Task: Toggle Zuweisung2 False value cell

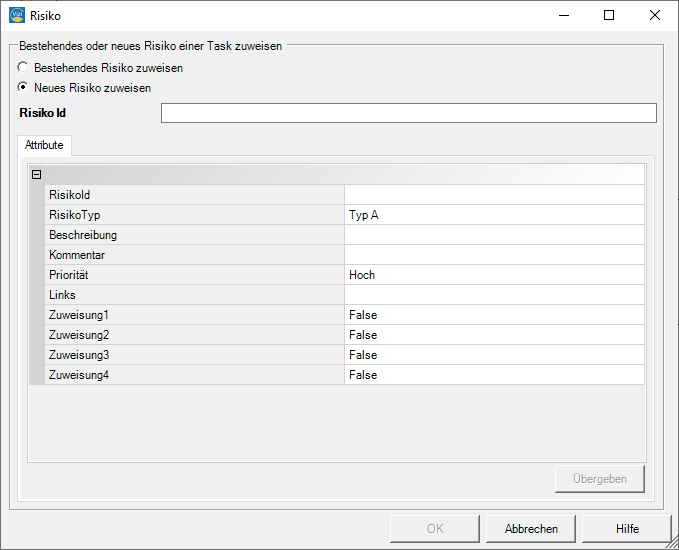Action: point(494,335)
